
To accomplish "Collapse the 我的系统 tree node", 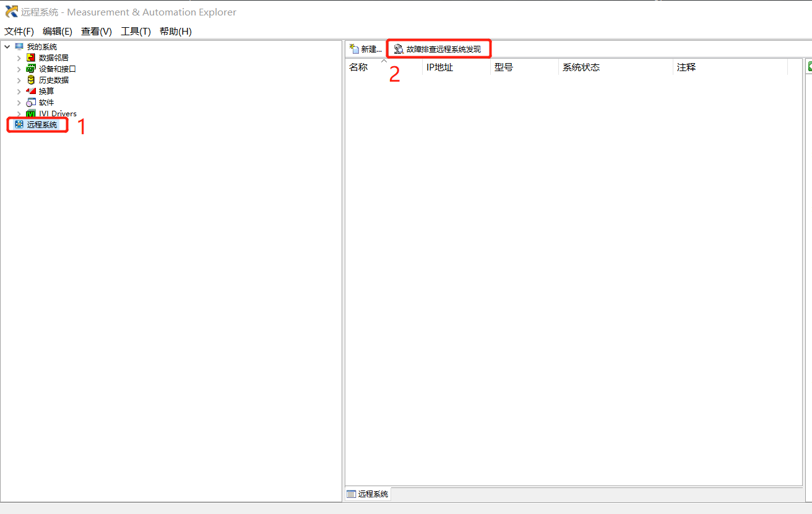I will click(x=7, y=47).
